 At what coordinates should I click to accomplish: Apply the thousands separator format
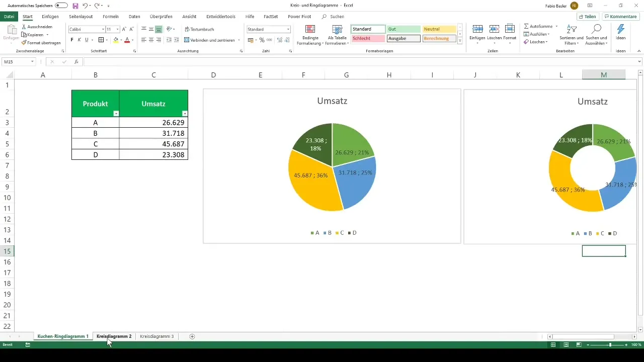[x=269, y=40]
